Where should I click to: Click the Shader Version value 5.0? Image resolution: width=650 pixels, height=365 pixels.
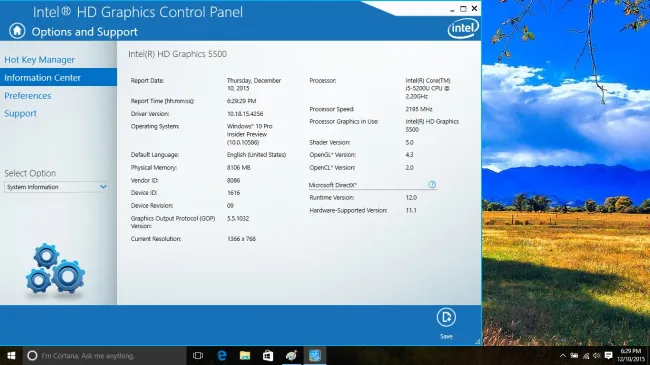(409, 142)
